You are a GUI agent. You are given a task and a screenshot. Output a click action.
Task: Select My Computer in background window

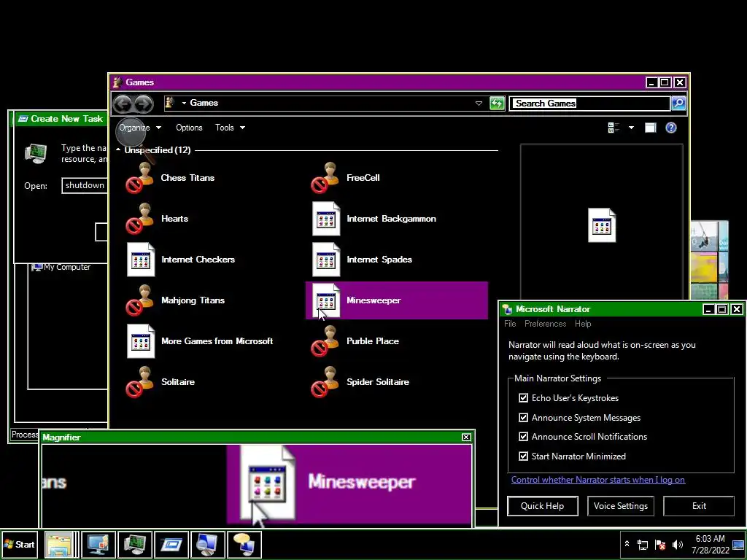coord(61,268)
